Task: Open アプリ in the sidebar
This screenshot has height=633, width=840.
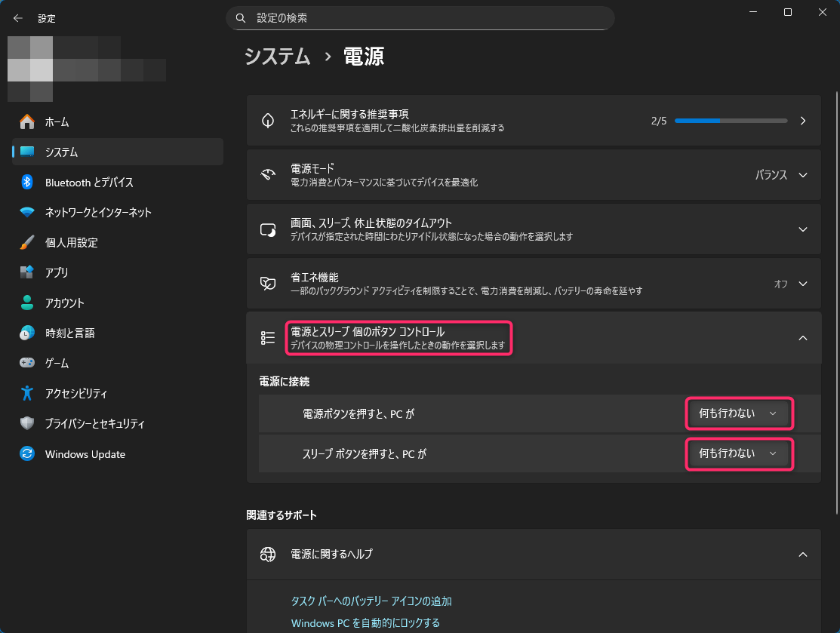Action: coord(57,272)
